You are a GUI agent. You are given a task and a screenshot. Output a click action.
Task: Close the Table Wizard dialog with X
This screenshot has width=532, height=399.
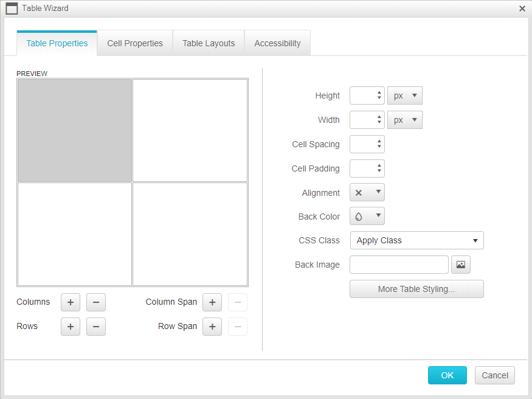click(x=522, y=9)
